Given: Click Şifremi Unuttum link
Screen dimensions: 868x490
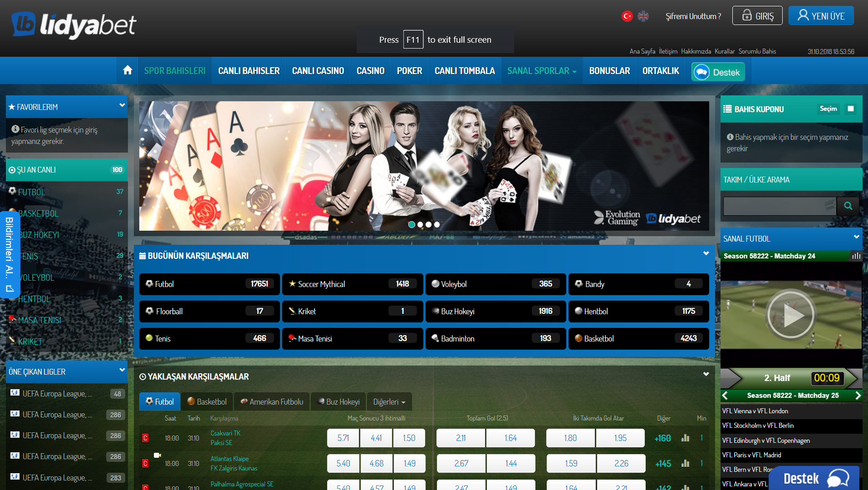Looking at the screenshot, I should point(693,16).
